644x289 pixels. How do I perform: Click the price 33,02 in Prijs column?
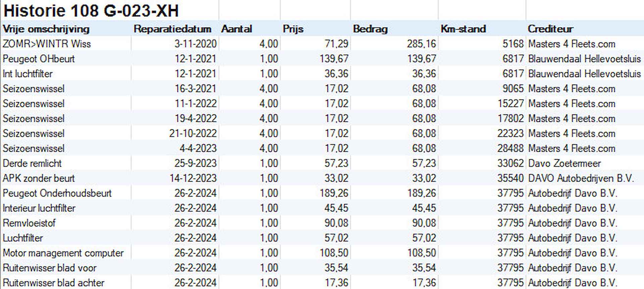336,178
